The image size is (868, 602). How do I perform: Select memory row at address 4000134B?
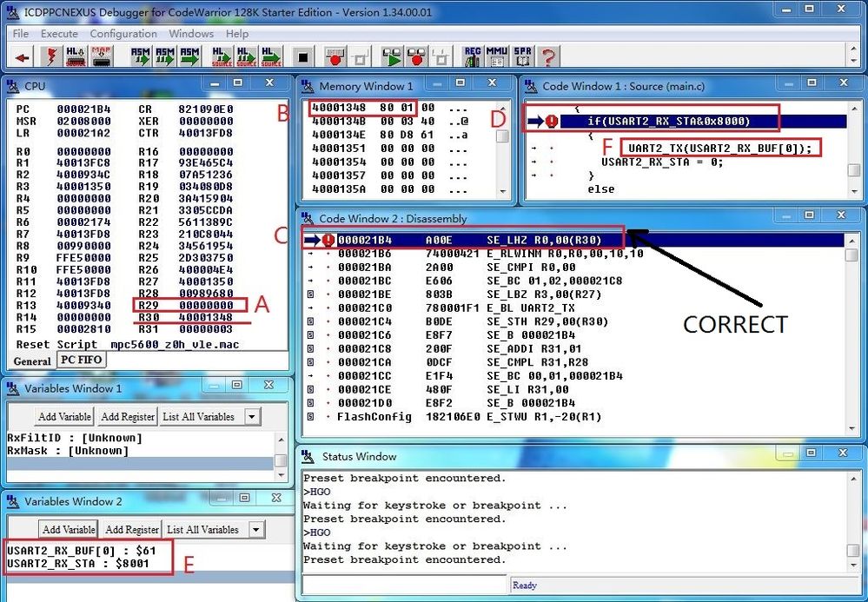point(390,121)
